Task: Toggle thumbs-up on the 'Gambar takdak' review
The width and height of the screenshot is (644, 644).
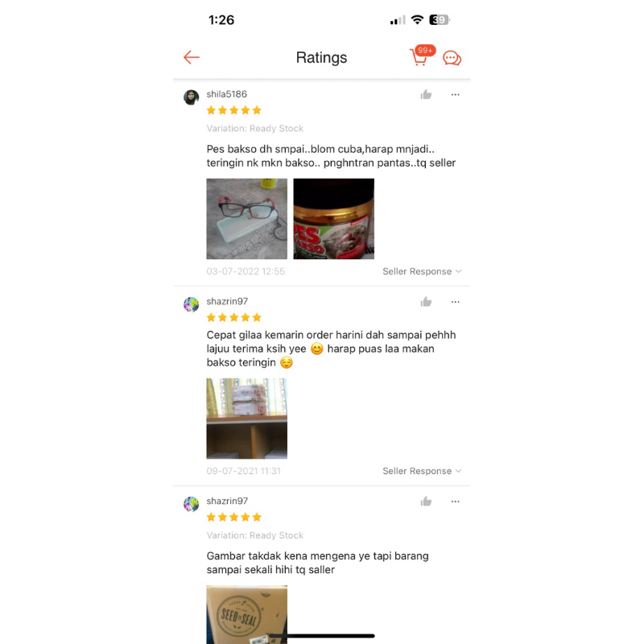Action: tap(426, 502)
